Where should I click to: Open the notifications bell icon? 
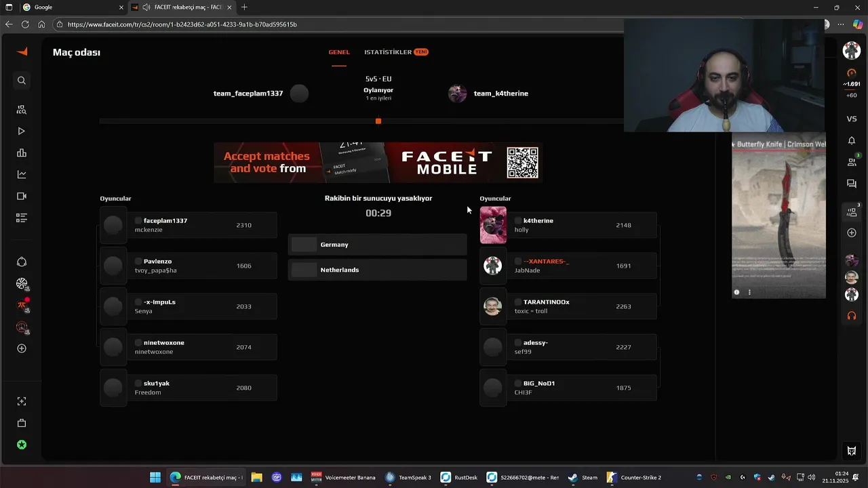(x=852, y=141)
